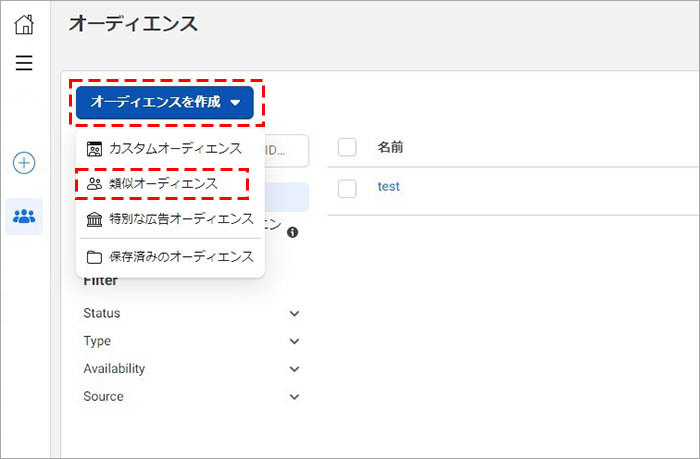Select 保存済みのオーディエンス menu item
Viewport: 700px width, 459px height.
point(181,257)
